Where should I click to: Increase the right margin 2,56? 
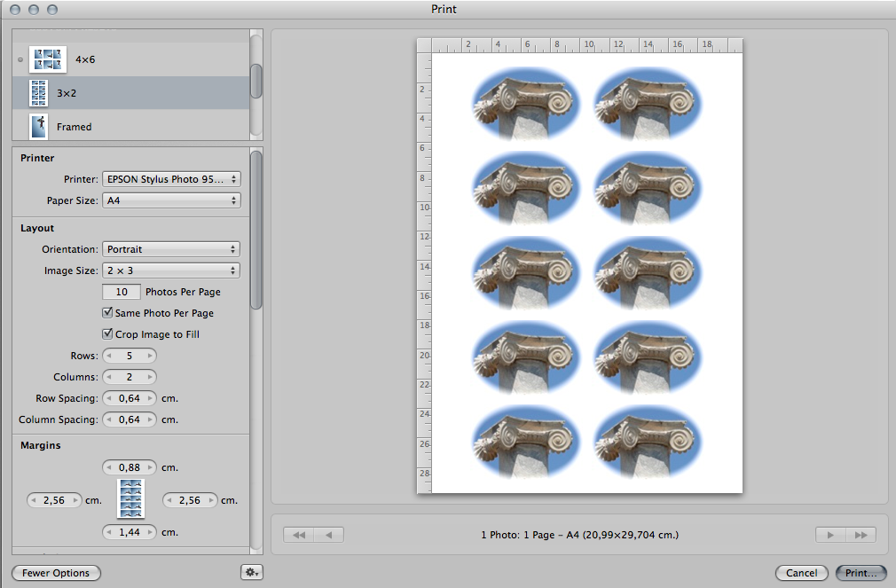(211, 500)
